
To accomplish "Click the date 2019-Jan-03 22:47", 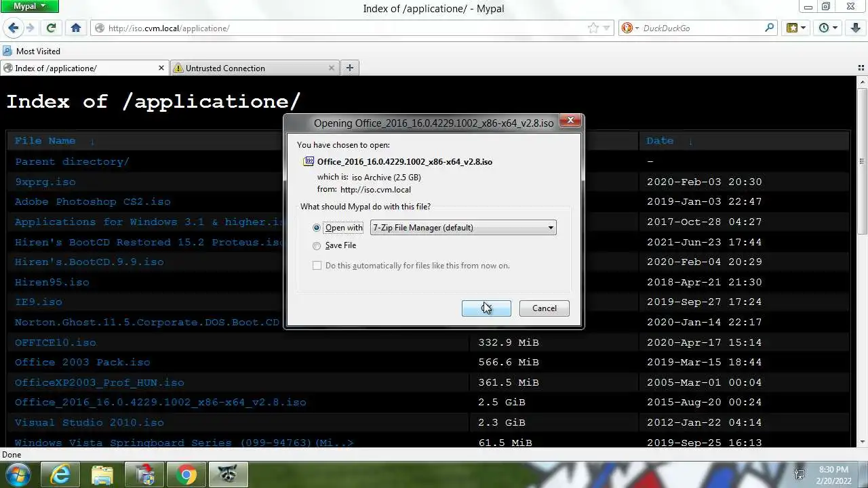I will coord(705,201).
